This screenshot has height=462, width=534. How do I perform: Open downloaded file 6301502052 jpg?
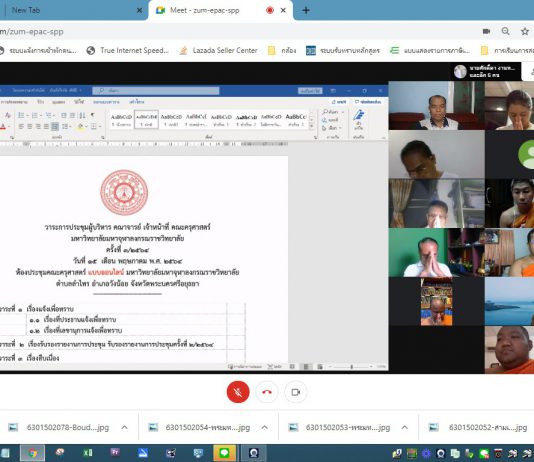(478, 427)
